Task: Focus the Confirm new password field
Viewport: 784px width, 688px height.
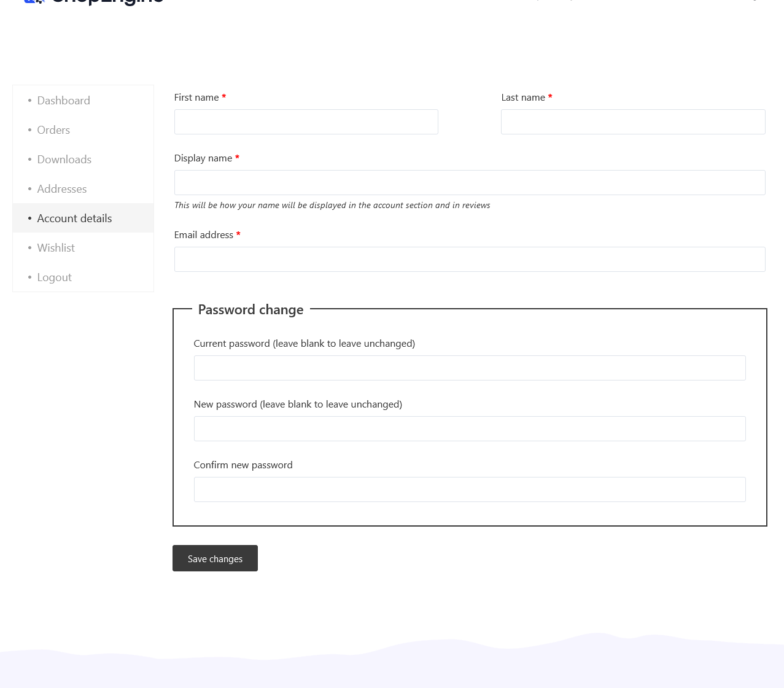Action: 470,490
